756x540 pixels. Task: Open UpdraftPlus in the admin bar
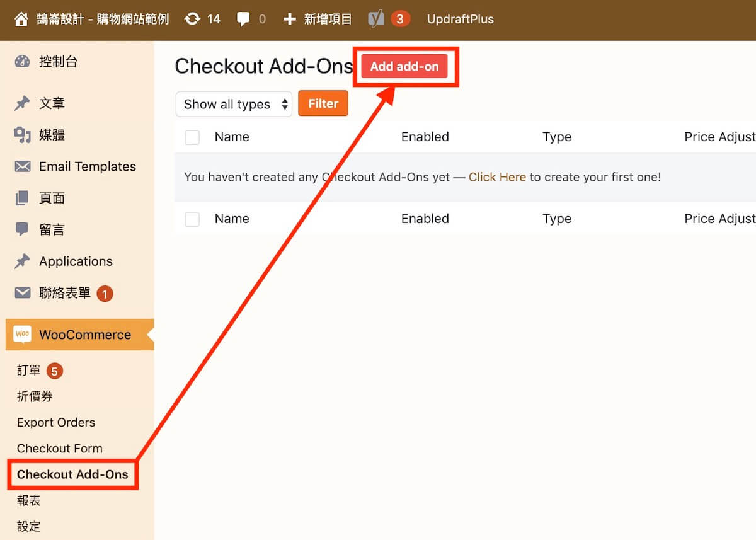pos(460,20)
